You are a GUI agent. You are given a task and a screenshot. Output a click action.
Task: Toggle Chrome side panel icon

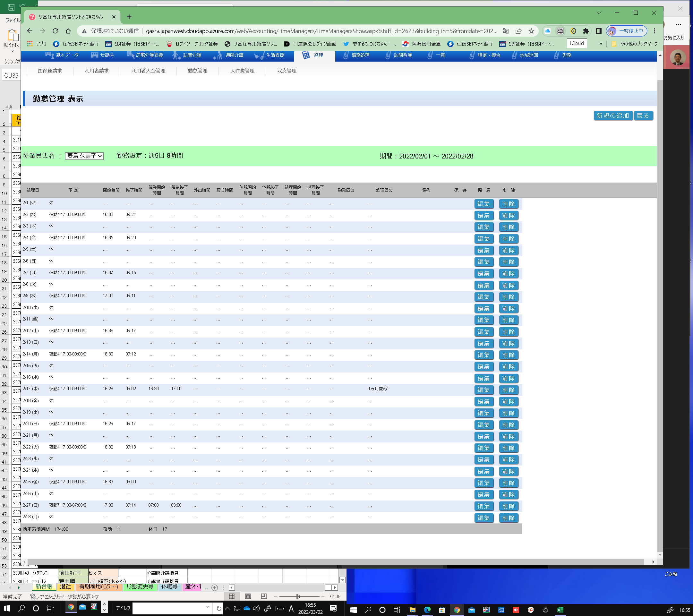point(598,31)
